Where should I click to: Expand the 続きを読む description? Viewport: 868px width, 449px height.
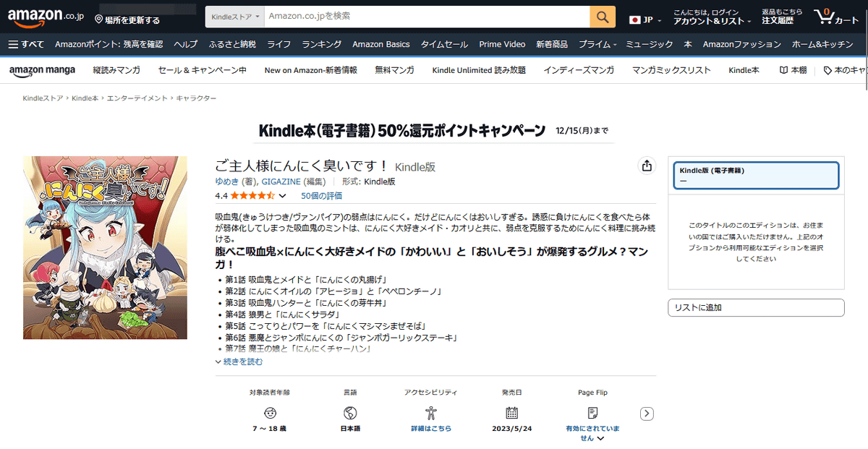(x=239, y=362)
